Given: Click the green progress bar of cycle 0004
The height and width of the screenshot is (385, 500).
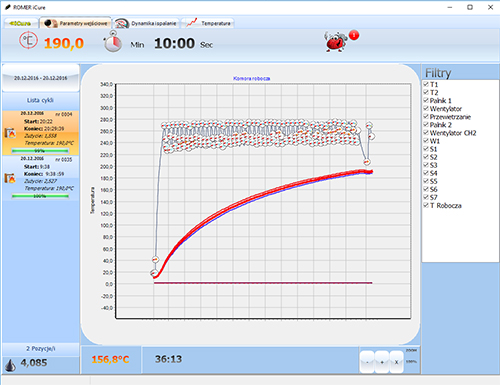Looking at the screenshot, I should [40, 151].
